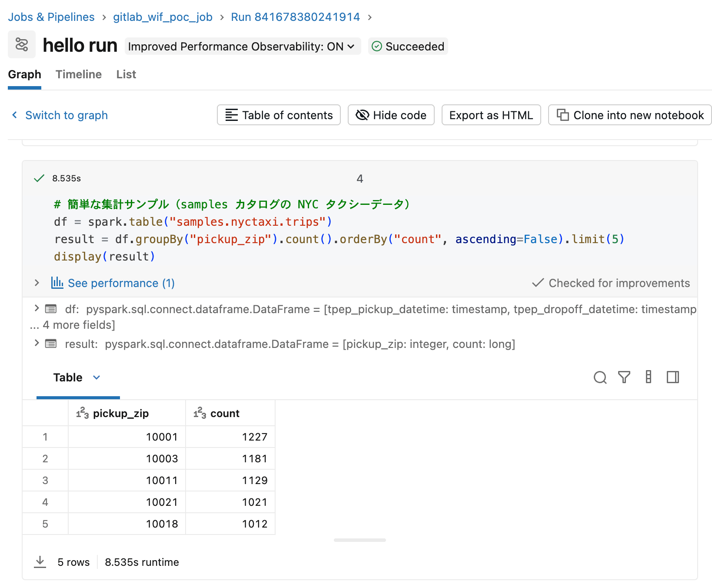Select cell with pickup_zip 10018

pyautogui.click(x=127, y=524)
